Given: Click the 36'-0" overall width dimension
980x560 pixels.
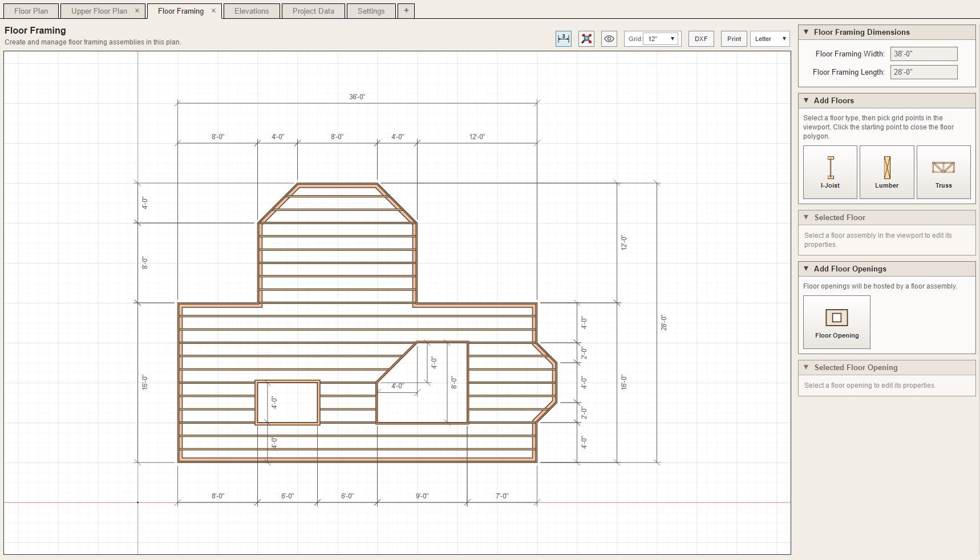Looking at the screenshot, I should pyautogui.click(x=357, y=97).
